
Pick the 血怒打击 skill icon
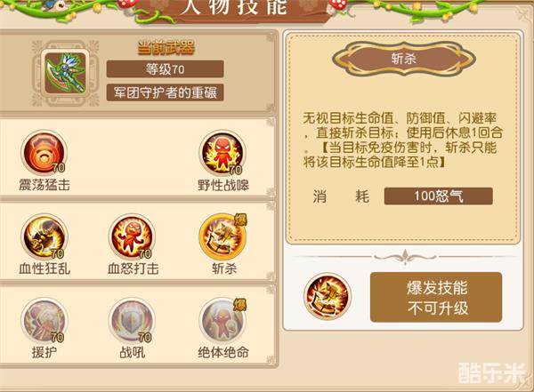point(132,236)
